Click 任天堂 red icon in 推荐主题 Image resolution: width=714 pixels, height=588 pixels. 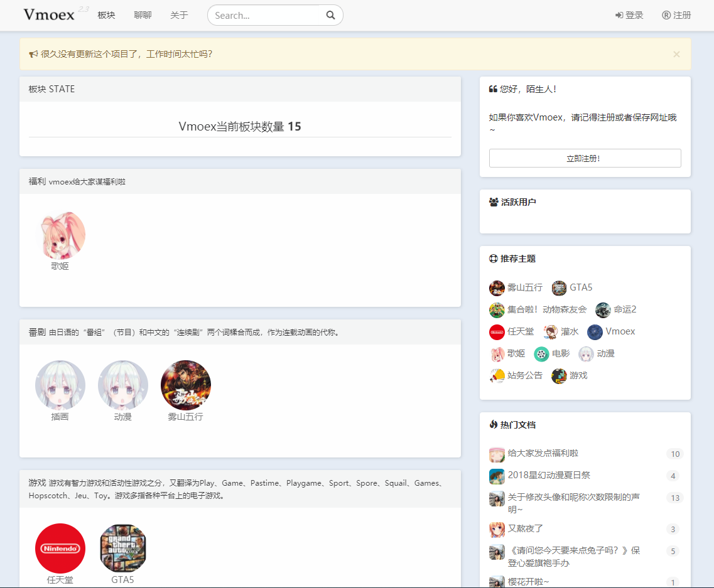pyautogui.click(x=497, y=332)
